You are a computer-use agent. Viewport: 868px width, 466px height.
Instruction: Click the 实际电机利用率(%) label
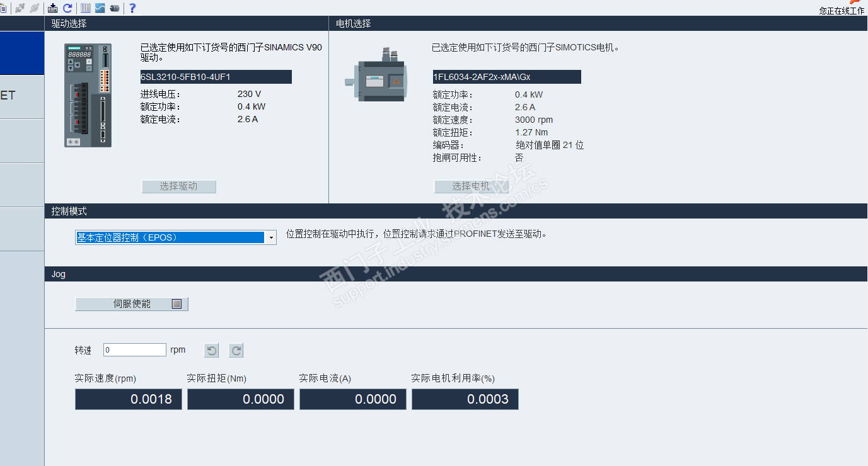point(453,378)
